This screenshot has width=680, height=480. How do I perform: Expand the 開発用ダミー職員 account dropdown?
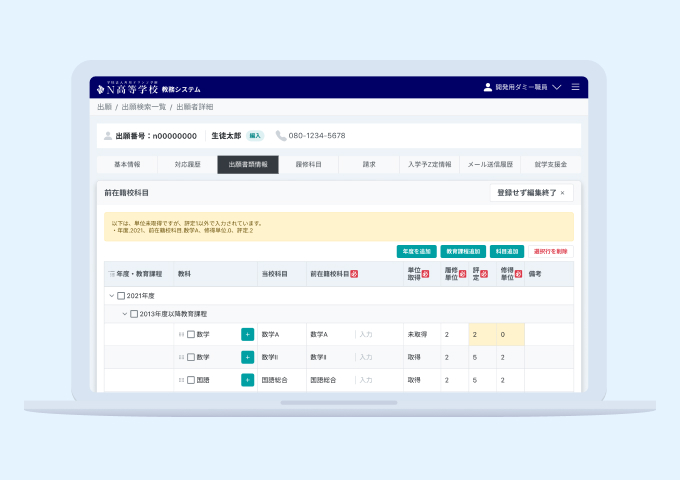coord(557,87)
